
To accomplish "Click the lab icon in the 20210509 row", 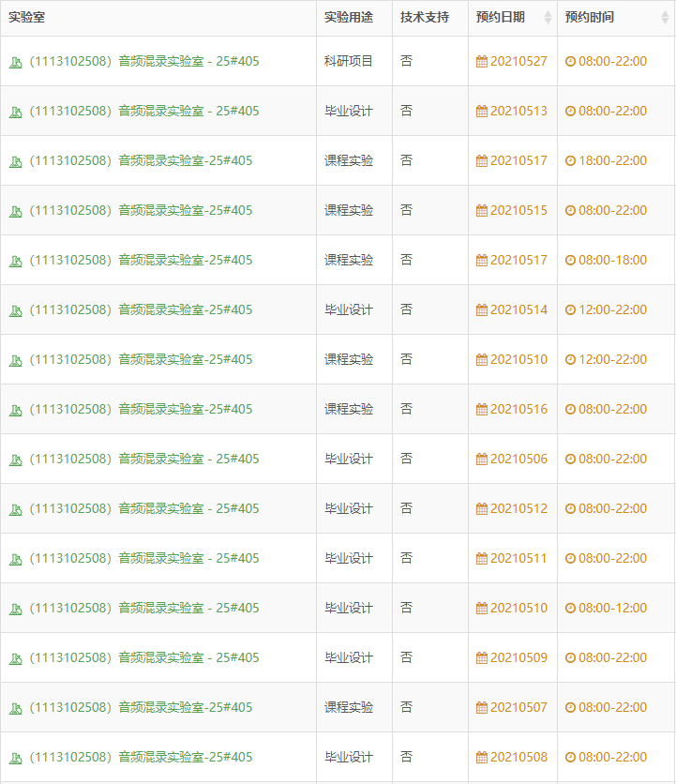I will click(16, 659).
